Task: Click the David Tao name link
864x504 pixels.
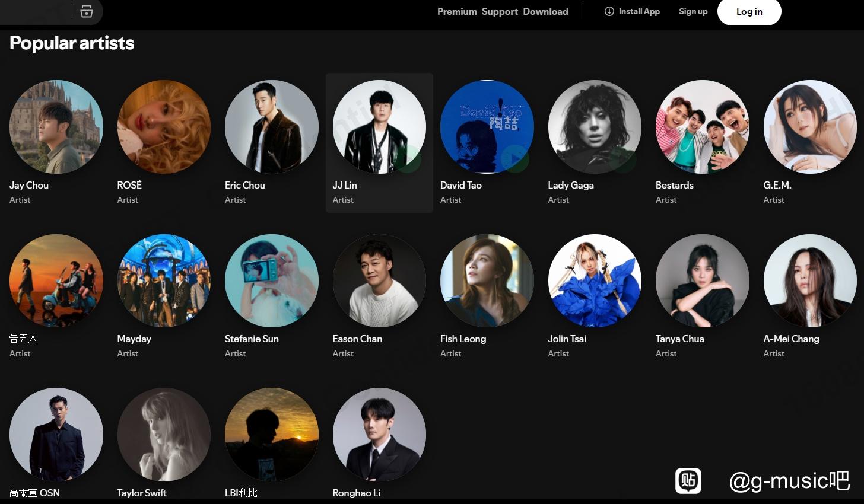Action: pos(461,185)
